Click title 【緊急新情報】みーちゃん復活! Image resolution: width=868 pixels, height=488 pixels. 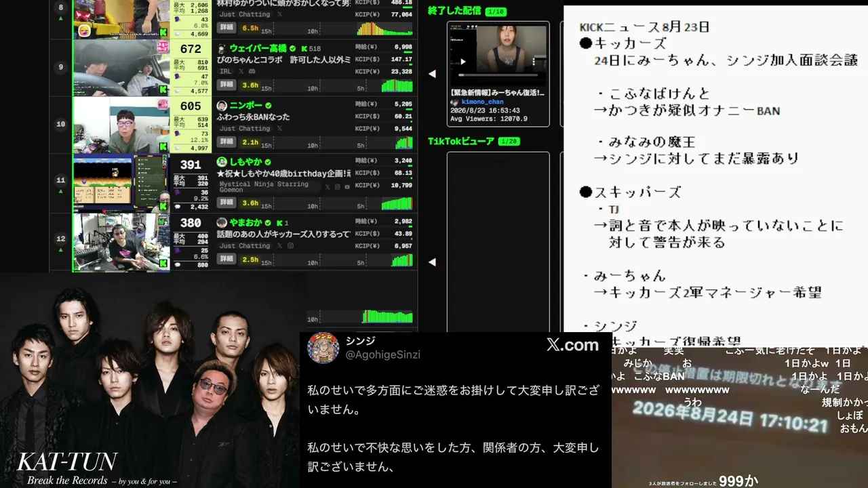[x=498, y=92]
